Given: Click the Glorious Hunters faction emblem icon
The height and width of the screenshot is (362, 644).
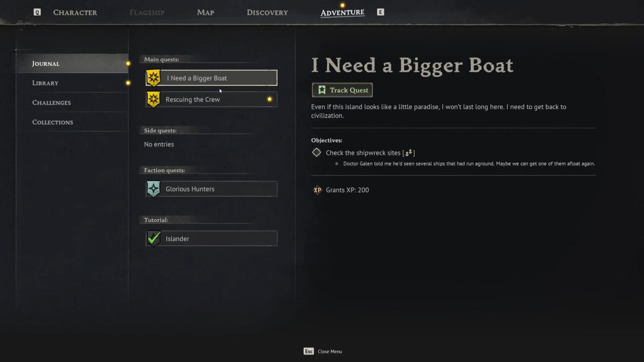Looking at the screenshot, I should [153, 189].
